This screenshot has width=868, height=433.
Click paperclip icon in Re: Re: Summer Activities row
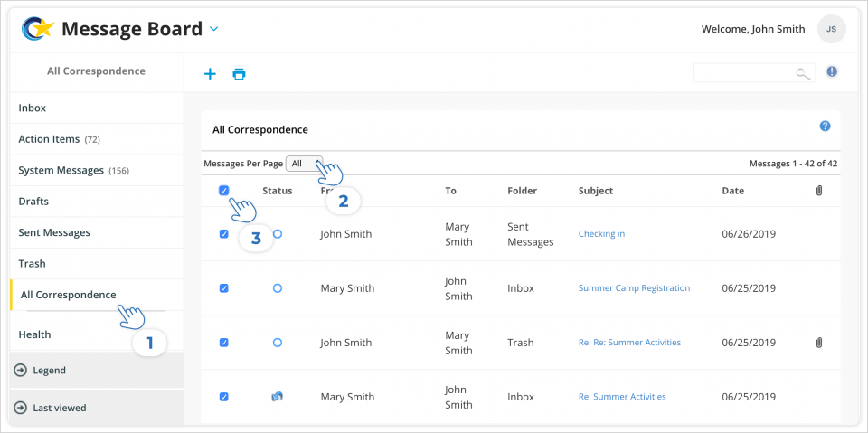click(x=819, y=343)
